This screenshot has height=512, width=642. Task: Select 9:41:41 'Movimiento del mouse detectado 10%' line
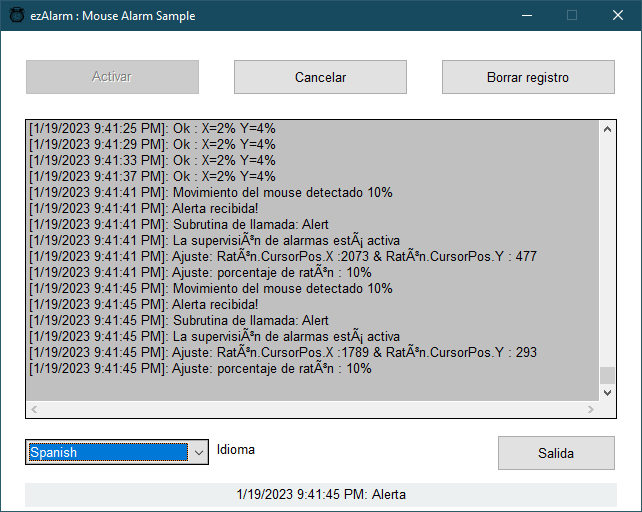click(210, 193)
